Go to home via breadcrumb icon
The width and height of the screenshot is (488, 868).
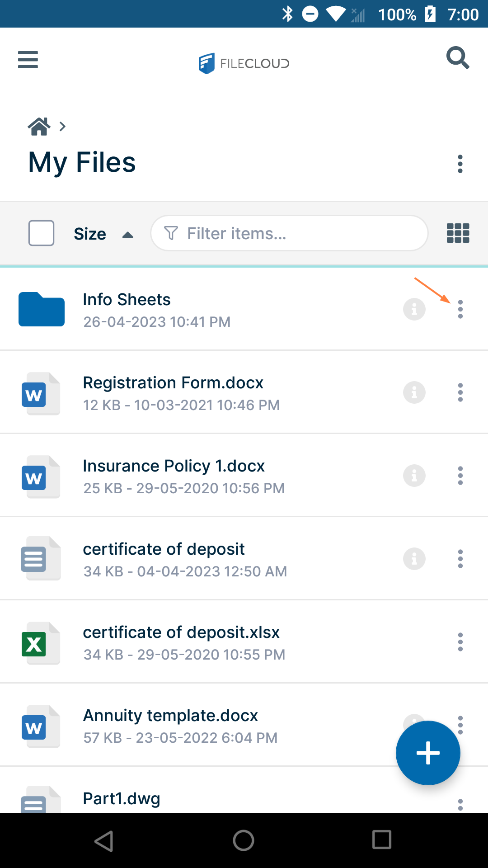pos(39,127)
